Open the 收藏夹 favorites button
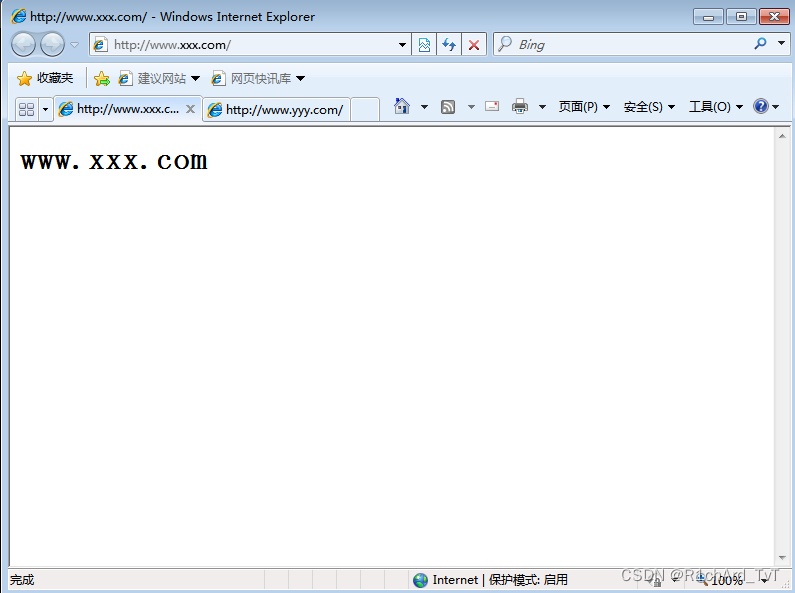Viewport: 795px width, 593px height. point(45,78)
